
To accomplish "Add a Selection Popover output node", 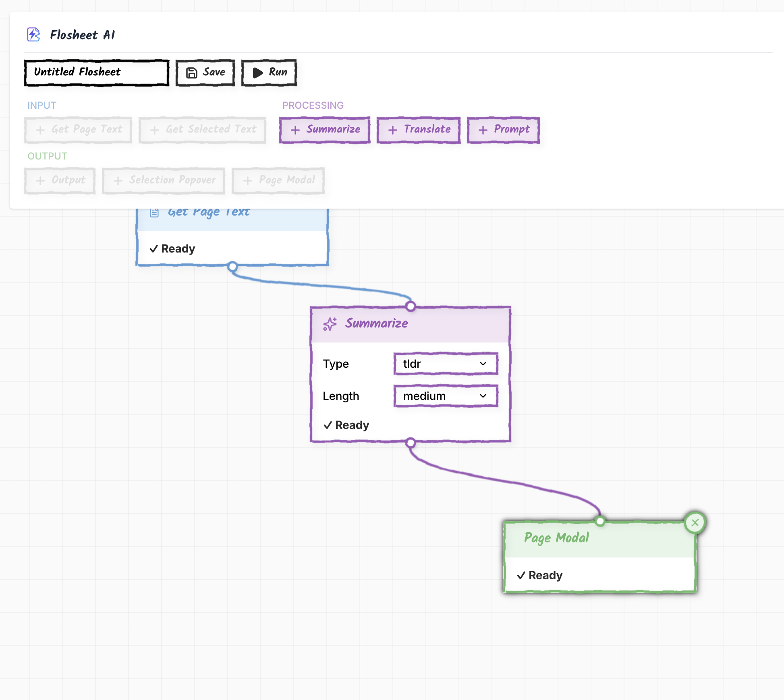I will (164, 180).
